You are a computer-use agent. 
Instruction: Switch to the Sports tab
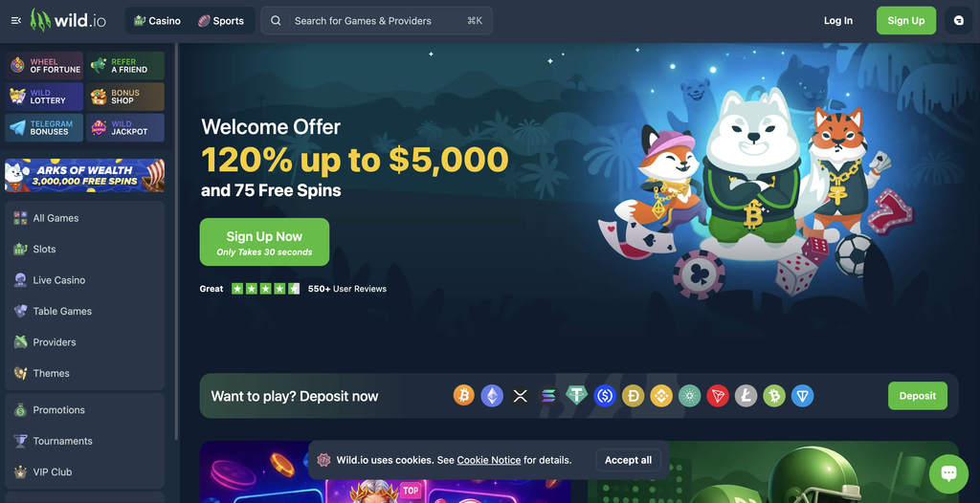pos(221,21)
